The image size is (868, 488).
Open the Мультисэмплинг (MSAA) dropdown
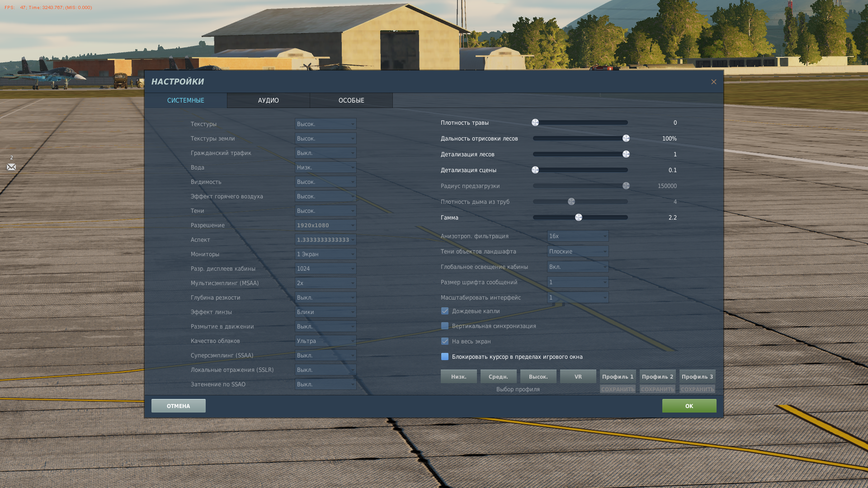[x=325, y=283]
